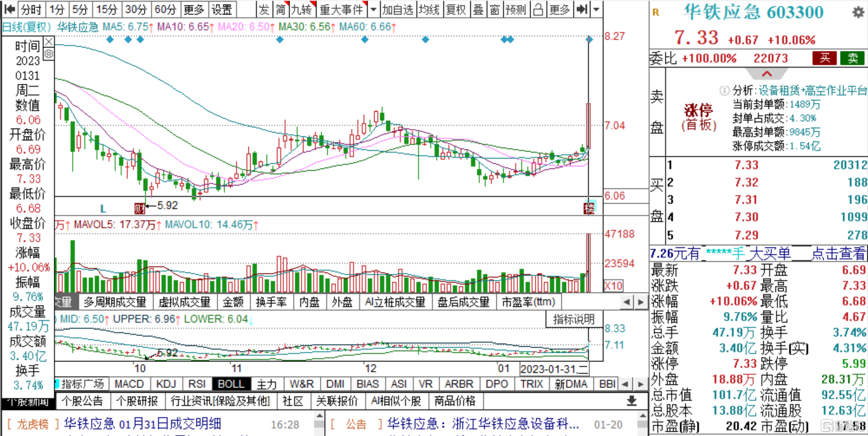Image resolution: width=868 pixels, height=436 pixels.
Task: Toggle the 重大事件 events overlay
Action: coord(342,9)
